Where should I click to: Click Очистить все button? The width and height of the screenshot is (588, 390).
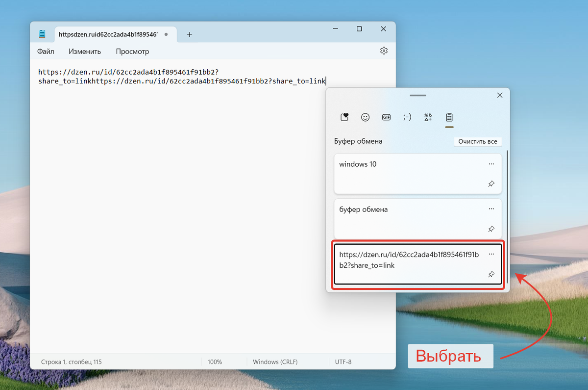[478, 141]
